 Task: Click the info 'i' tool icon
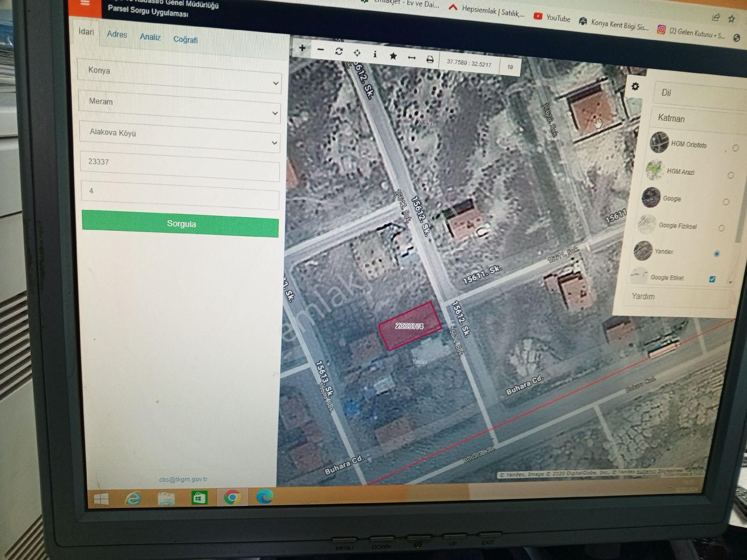point(375,54)
